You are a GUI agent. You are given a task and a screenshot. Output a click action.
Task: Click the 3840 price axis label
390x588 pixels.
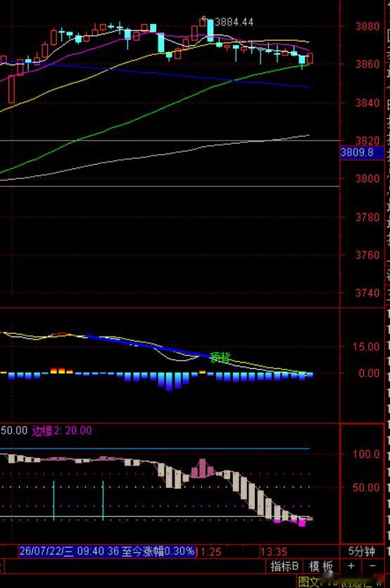pos(367,102)
